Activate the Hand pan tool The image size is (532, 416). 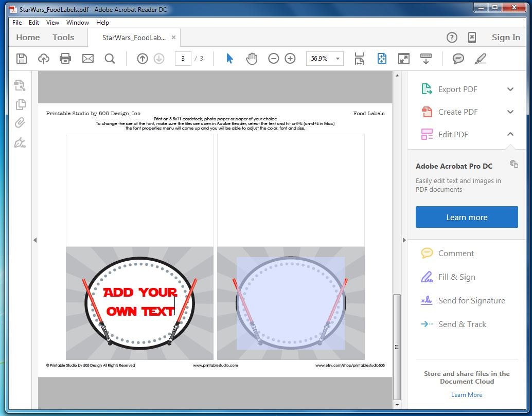click(252, 59)
